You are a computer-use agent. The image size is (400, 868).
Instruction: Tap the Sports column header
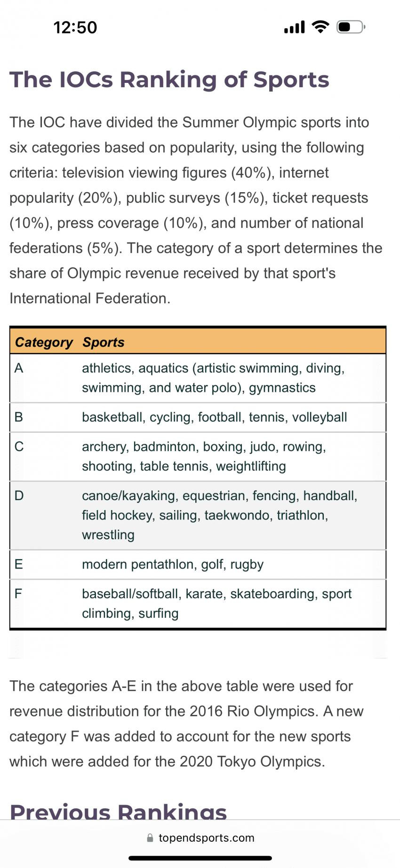tap(104, 342)
